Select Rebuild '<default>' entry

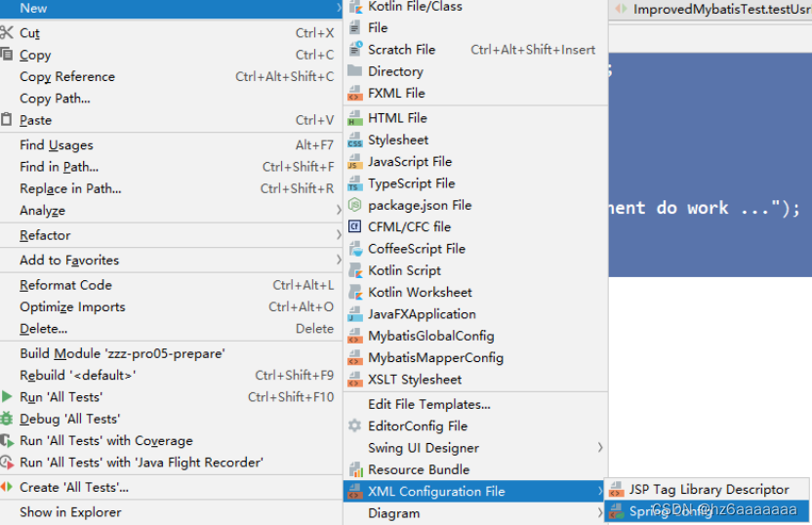point(171,375)
